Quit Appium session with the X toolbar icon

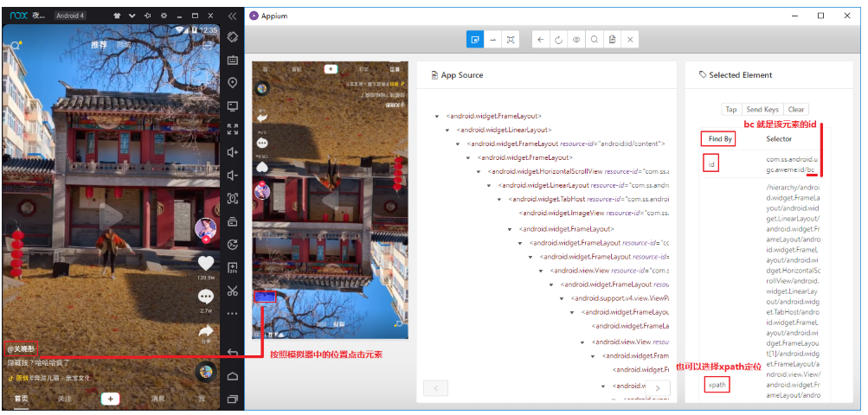click(629, 40)
